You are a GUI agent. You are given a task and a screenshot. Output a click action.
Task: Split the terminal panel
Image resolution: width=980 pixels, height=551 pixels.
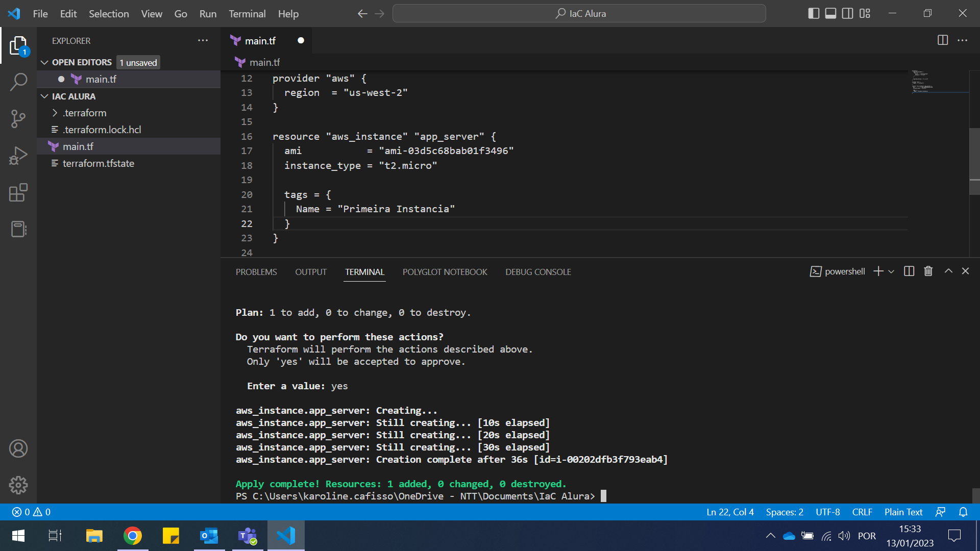click(909, 271)
